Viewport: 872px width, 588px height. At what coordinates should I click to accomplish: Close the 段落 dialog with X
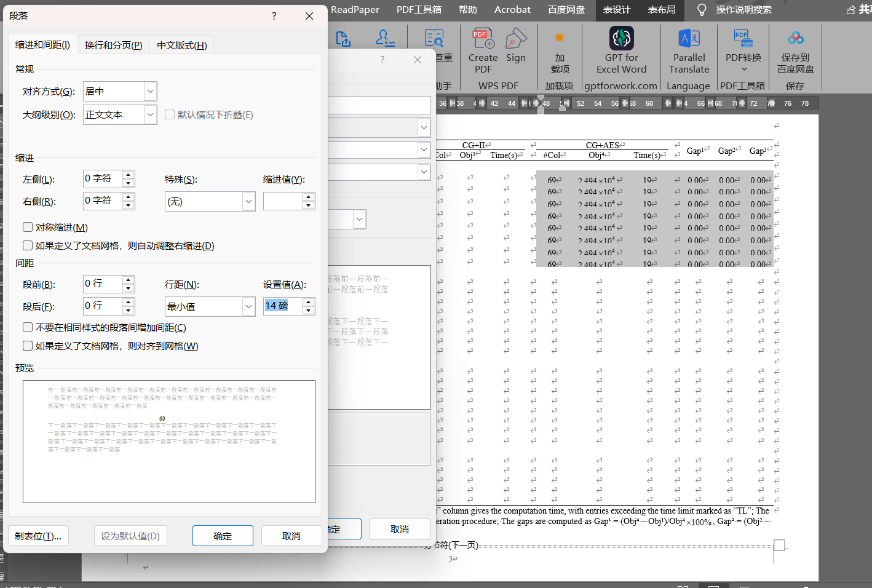[309, 16]
